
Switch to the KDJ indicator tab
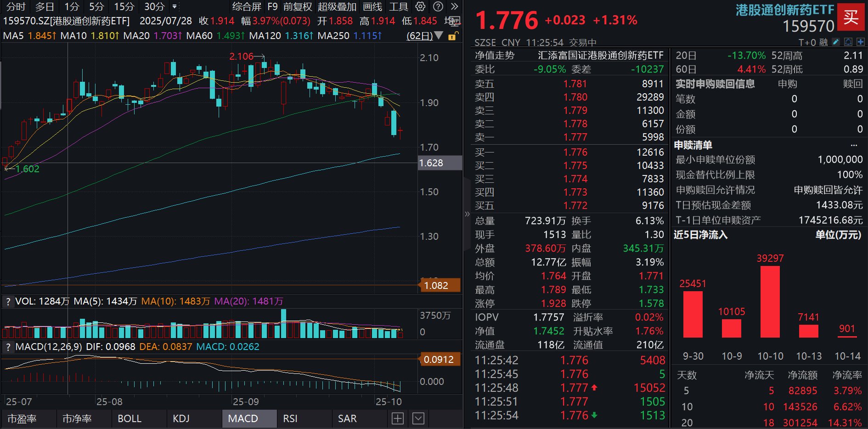[181, 418]
